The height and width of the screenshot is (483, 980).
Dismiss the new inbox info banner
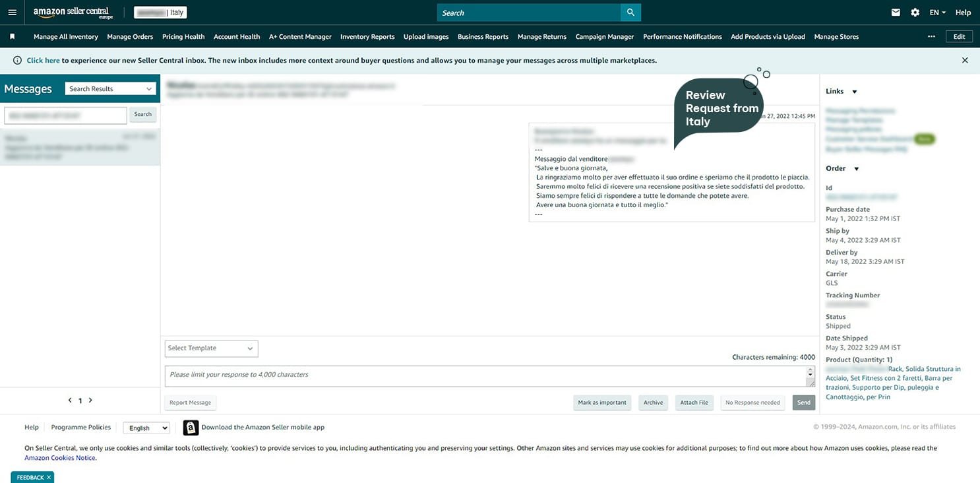(965, 60)
